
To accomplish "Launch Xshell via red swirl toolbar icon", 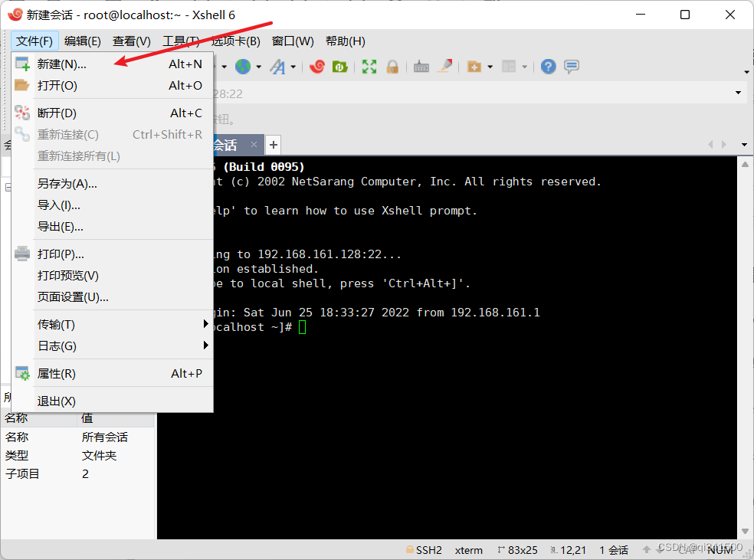I will click(x=317, y=67).
